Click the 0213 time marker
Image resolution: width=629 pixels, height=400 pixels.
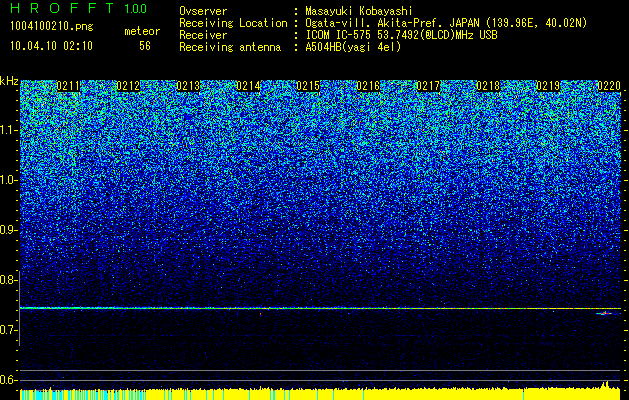pyautogui.click(x=188, y=86)
